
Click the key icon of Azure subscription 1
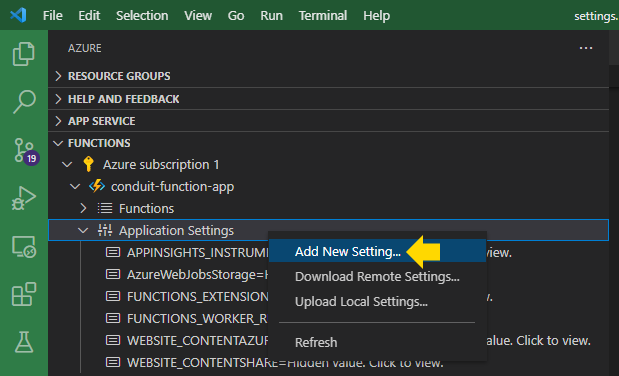point(88,164)
